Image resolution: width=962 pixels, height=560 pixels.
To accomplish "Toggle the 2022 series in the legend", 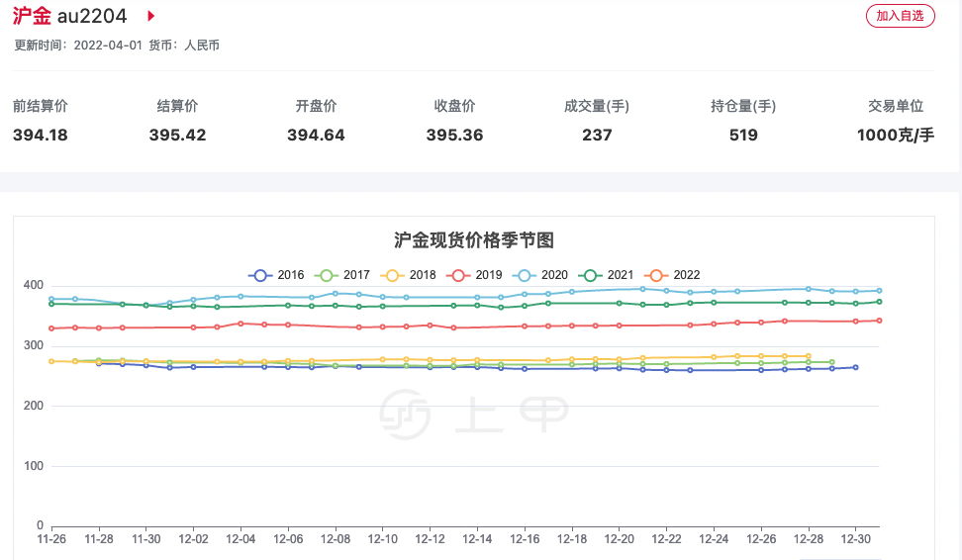I will tap(672, 275).
